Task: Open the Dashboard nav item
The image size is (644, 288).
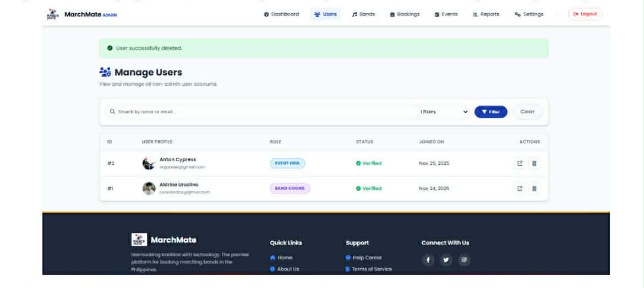Action: pyautogui.click(x=281, y=14)
